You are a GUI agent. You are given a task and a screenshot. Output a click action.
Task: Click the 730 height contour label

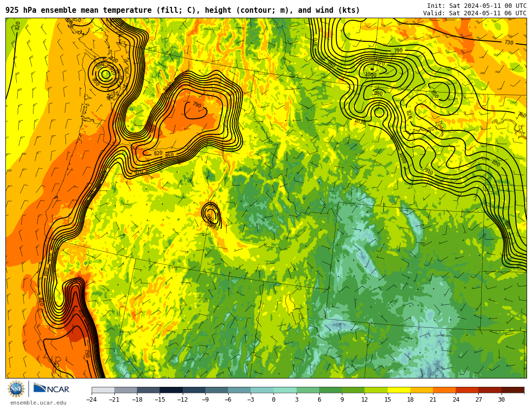(x=508, y=42)
